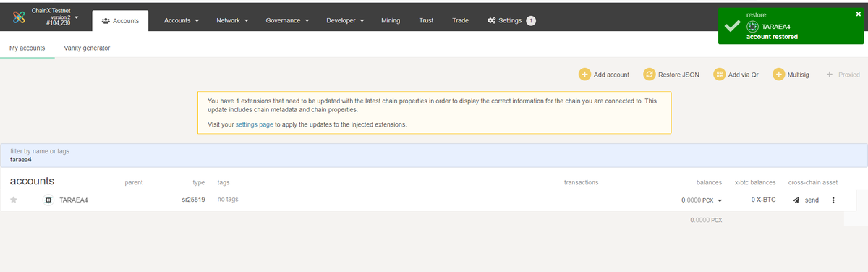Click the Multisig button
The height and width of the screenshot is (272, 868).
[791, 75]
